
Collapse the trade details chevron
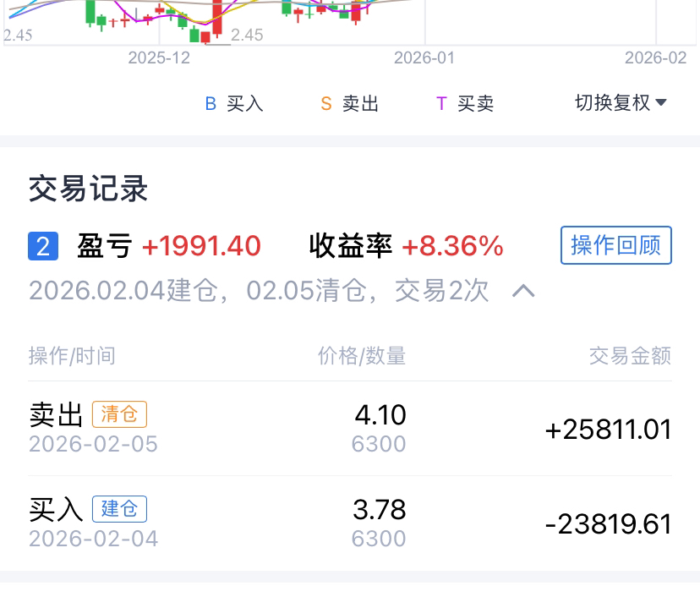pos(523,291)
